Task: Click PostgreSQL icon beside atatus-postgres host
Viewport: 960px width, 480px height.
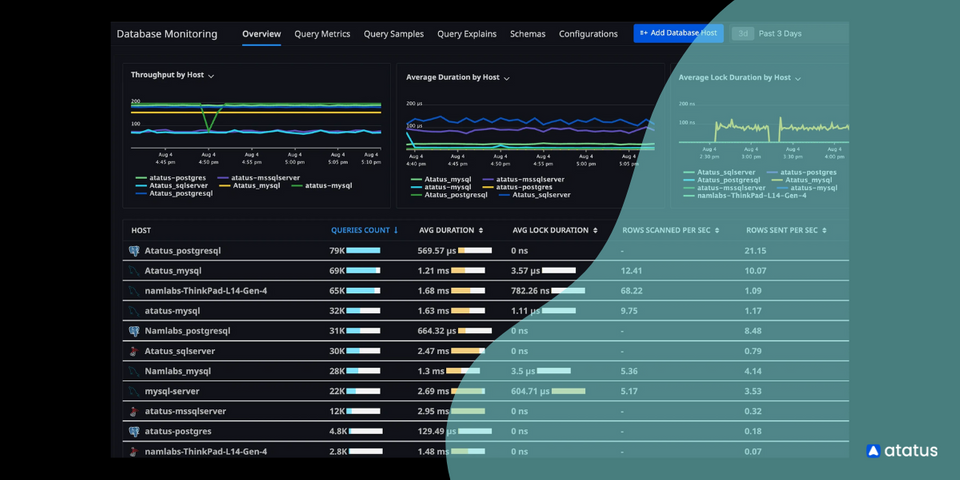Action: [x=134, y=432]
